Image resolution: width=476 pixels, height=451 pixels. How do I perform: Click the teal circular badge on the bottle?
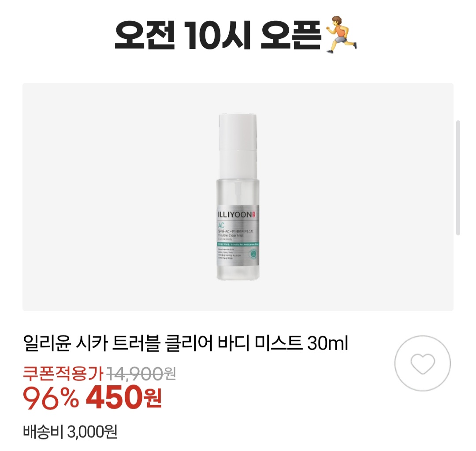(x=253, y=254)
